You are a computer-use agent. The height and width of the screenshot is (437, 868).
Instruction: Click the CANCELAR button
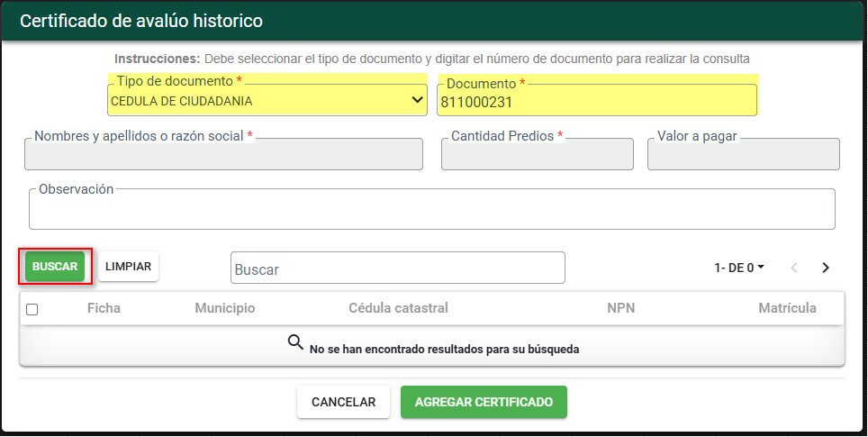(x=343, y=402)
